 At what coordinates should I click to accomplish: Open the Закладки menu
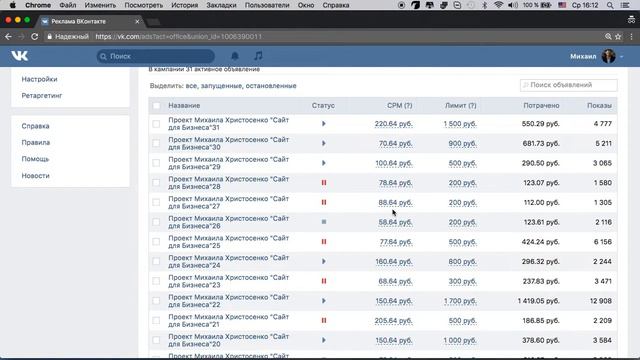(x=221, y=5)
